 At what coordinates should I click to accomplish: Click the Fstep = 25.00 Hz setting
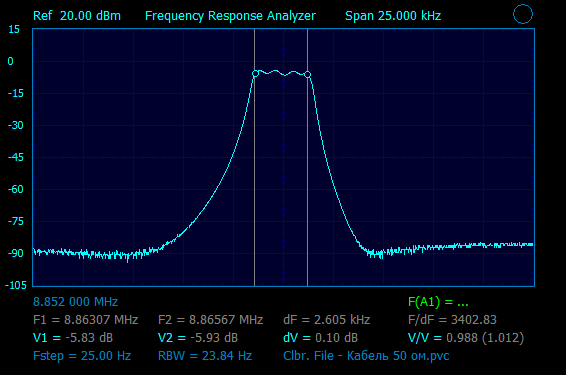tap(82, 356)
